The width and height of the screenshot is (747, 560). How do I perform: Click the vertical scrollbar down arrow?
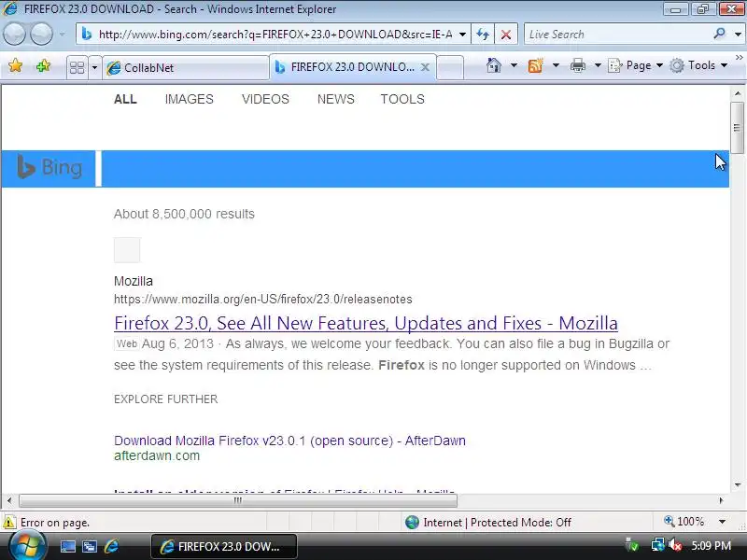[x=738, y=484]
